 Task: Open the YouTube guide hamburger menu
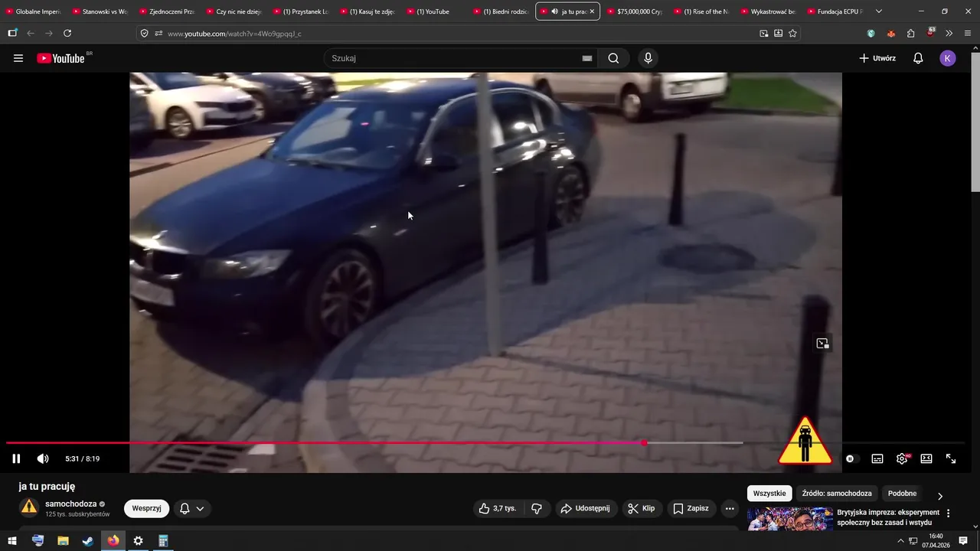pyautogui.click(x=18, y=58)
